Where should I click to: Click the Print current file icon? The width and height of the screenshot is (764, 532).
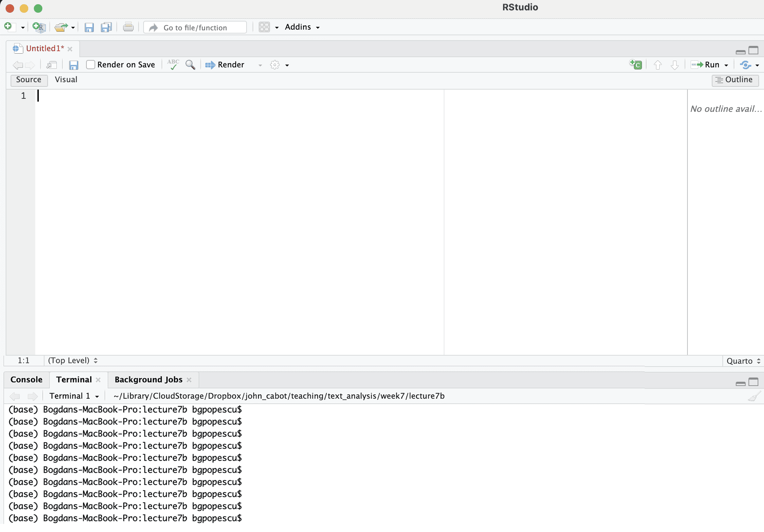click(128, 27)
